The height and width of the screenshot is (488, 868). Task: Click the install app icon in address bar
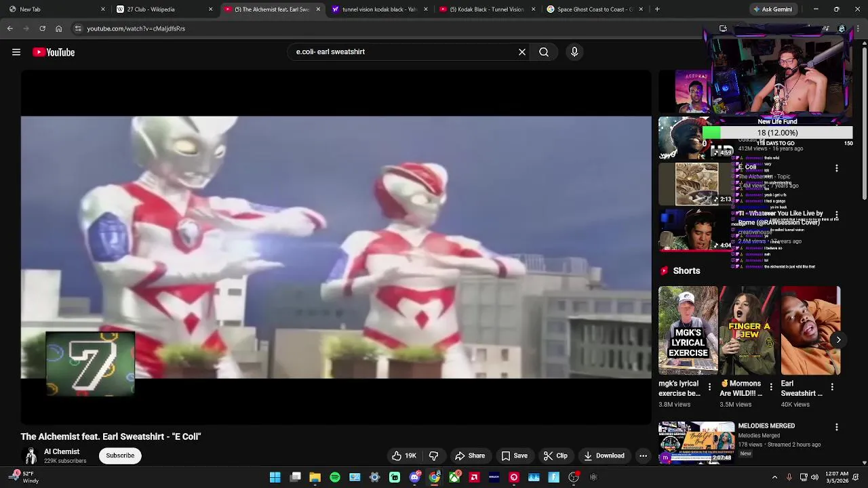[x=723, y=28]
